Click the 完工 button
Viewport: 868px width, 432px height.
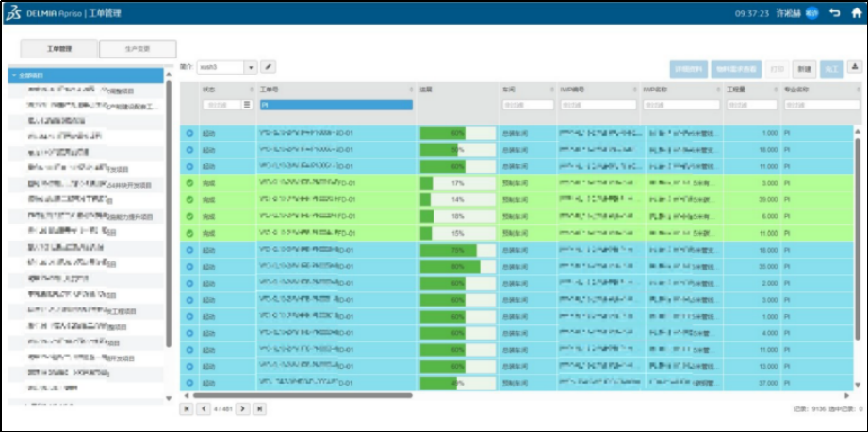click(x=831, y=68)
